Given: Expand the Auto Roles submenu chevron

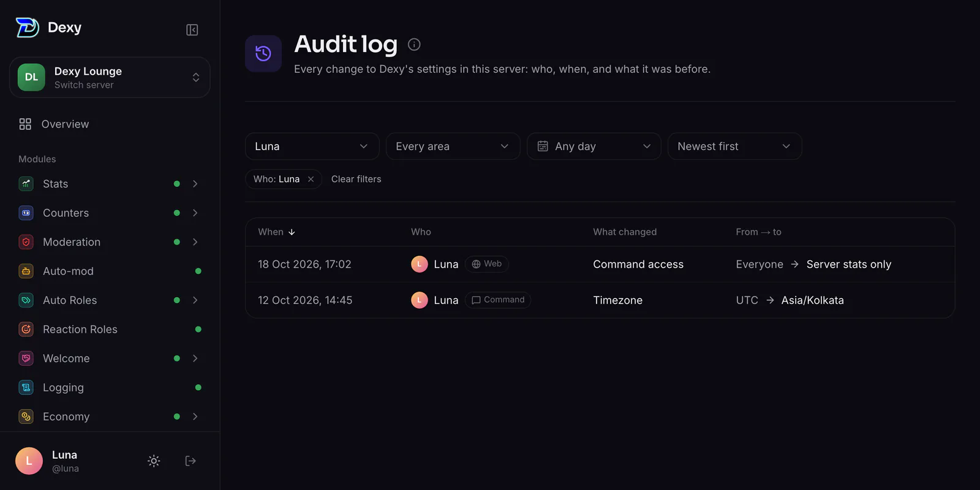Looking at the screenshot, I should (195, 300).
